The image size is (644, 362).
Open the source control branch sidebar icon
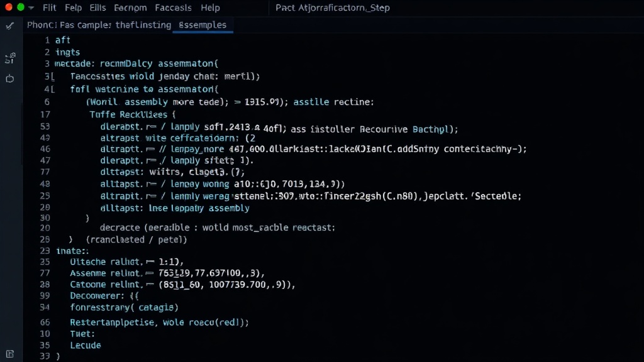pos(10,58)
